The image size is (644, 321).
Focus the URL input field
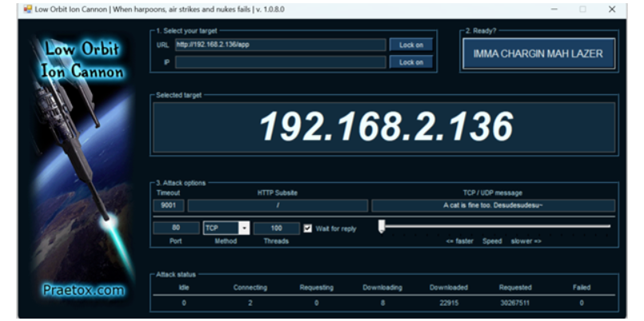tap(280, 45)
